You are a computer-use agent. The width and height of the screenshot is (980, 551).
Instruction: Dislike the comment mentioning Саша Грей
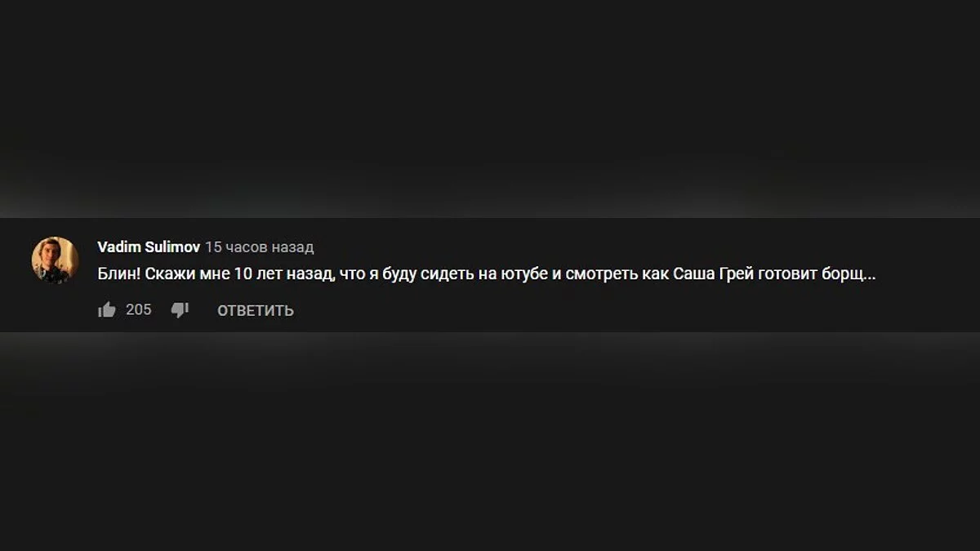click(x=180, y=310)
